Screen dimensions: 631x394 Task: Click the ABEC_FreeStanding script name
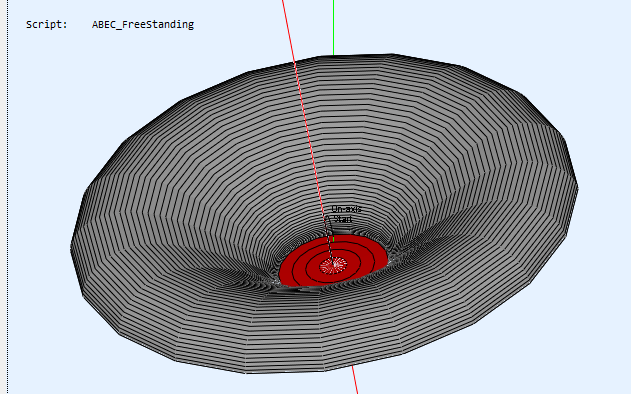point(143,25)
